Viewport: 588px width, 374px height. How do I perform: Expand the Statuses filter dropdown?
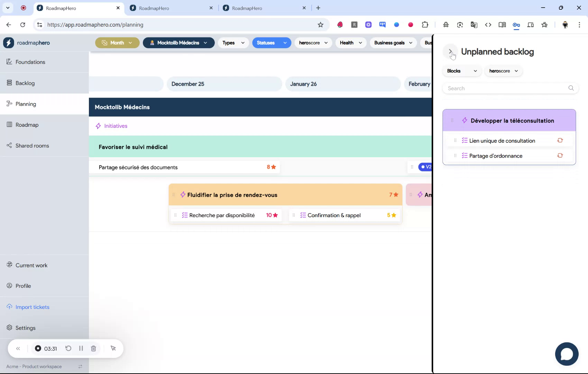point(272,43)
